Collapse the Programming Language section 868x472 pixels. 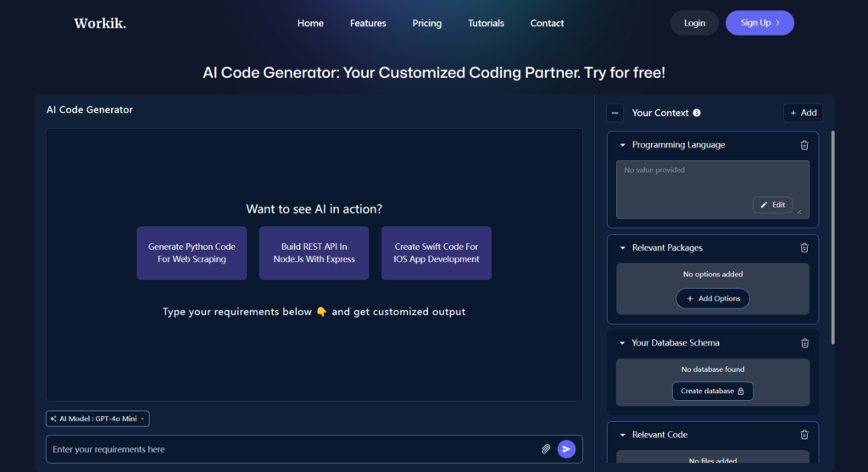point(623,145)
